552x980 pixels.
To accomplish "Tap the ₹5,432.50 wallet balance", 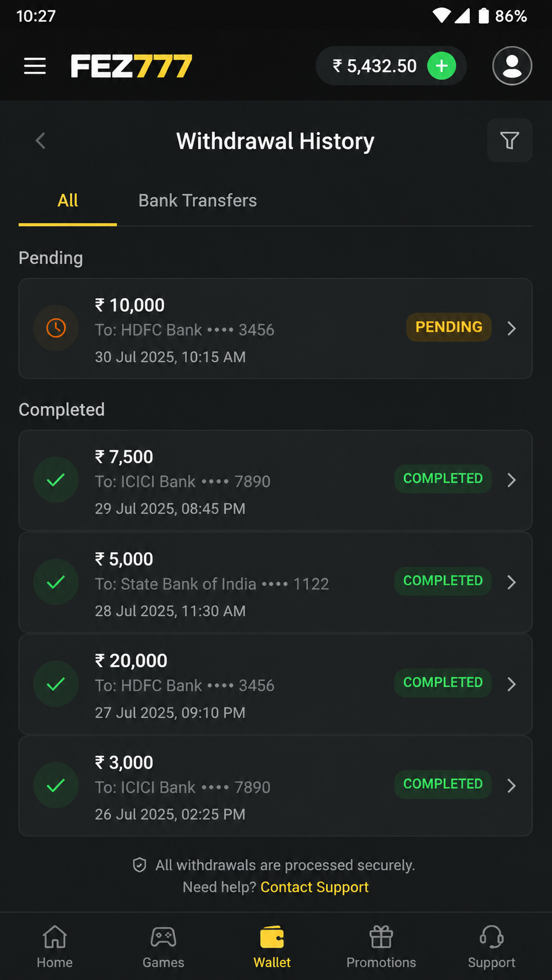I will point(375,66).
